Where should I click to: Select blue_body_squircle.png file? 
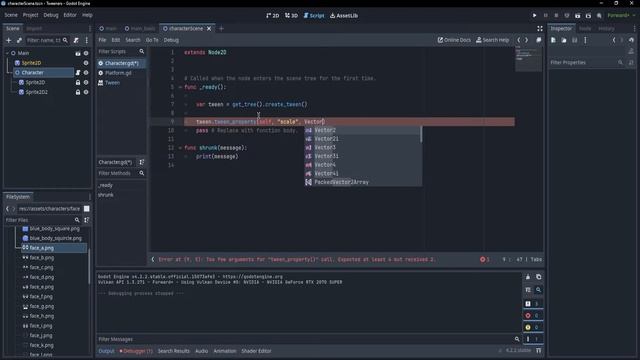pos(55,238)
